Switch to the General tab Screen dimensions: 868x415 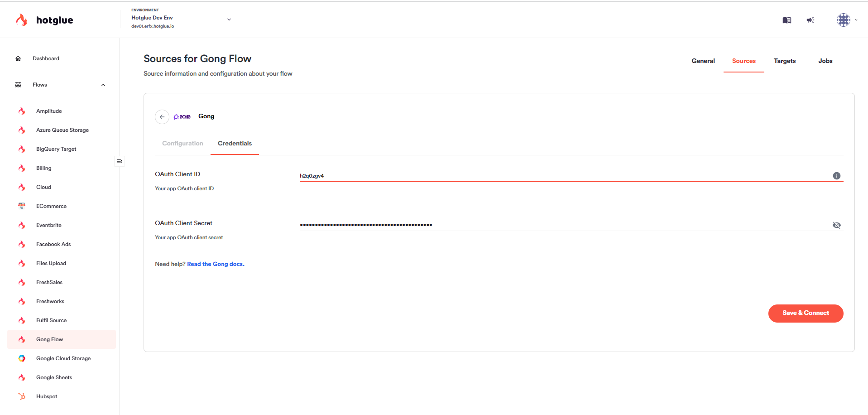(703, 61)
